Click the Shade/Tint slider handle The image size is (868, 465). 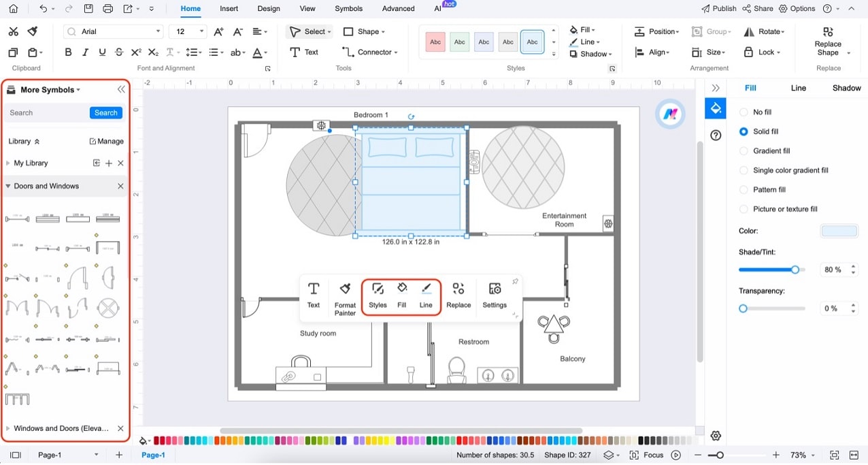coord(795,270)
